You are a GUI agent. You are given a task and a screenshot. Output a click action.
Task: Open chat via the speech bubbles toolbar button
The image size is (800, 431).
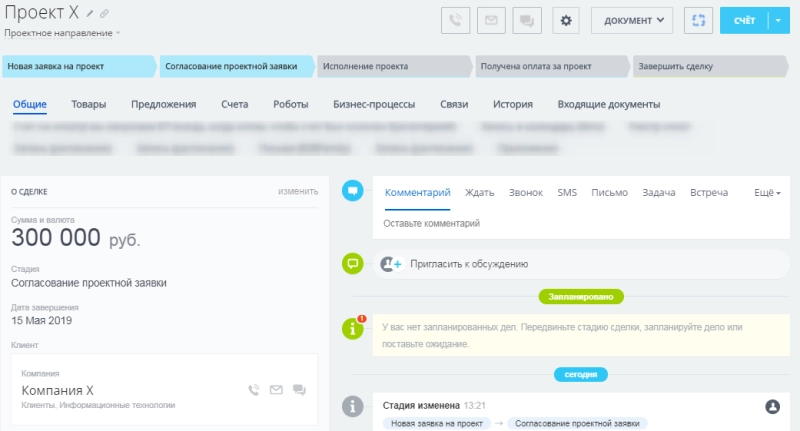coord(526,20)
